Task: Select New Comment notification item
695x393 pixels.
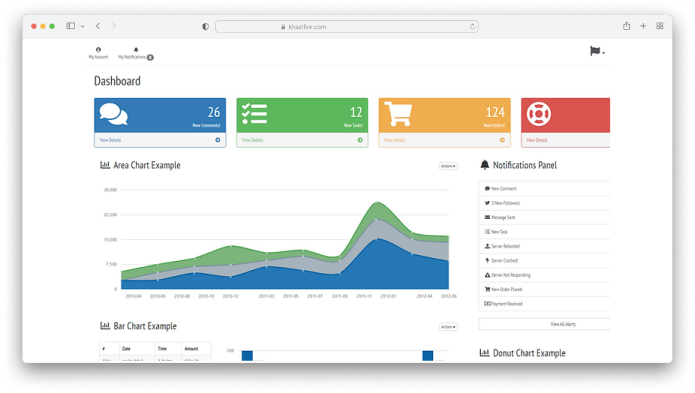Action: click(x=544, y=189)
